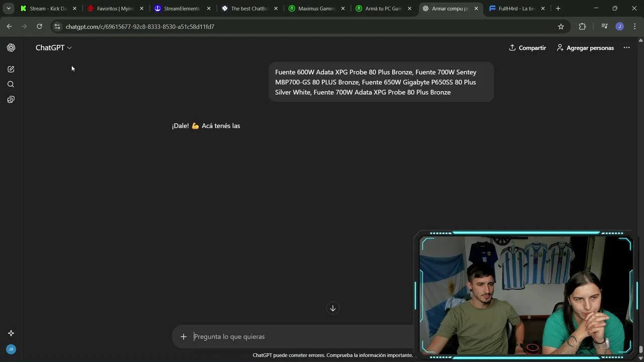This screenshot has width=644, height=362.
Task: Click the chatgpt.com address bar URL
Action: pyautogui.click(x=140, y=27)
